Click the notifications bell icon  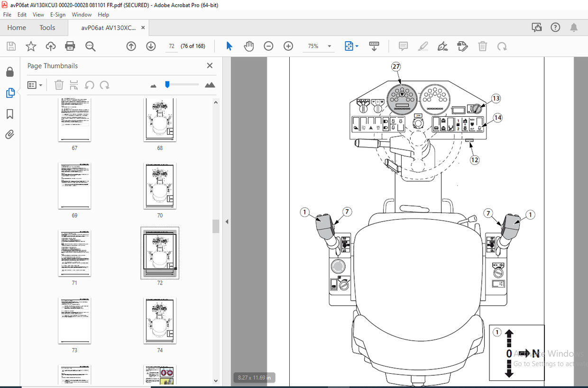coord(574,28)
